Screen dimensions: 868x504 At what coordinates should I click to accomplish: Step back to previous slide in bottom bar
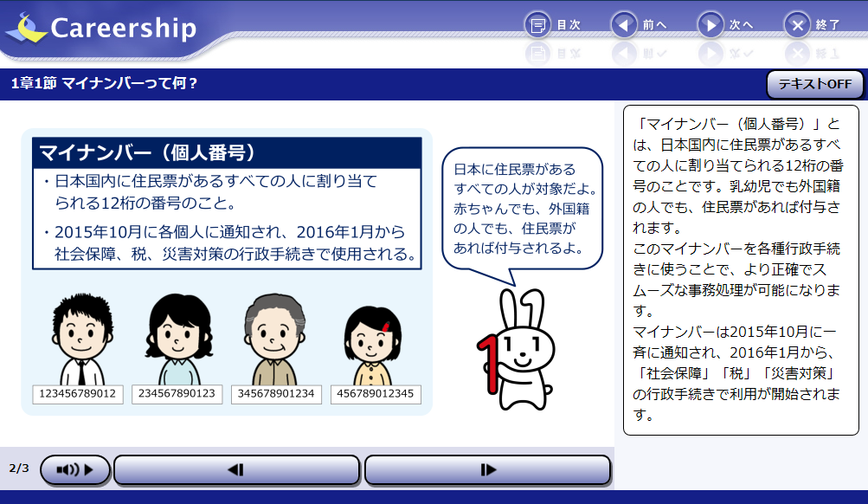236,469
